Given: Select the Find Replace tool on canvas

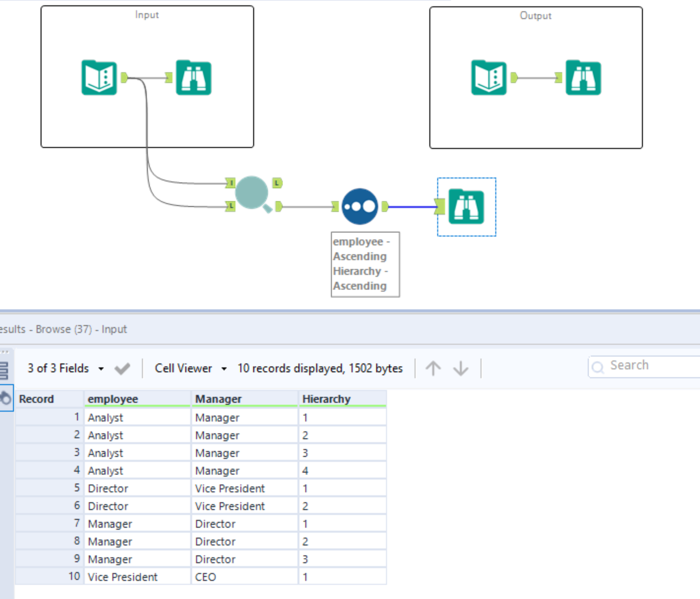Looking at the screenshot, I should pyautogui.click(x=254, y=194).
